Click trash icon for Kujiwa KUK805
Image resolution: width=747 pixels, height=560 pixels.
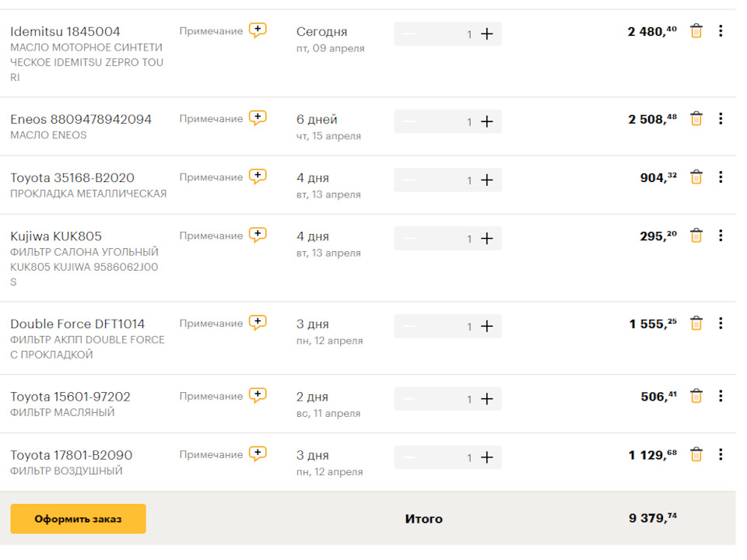pyautogui.click(x=696, y=236)
